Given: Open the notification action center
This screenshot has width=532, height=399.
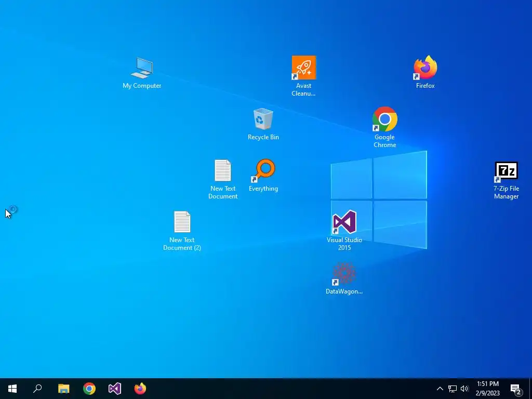Looking at the screenshot, I should coord(516,389).
